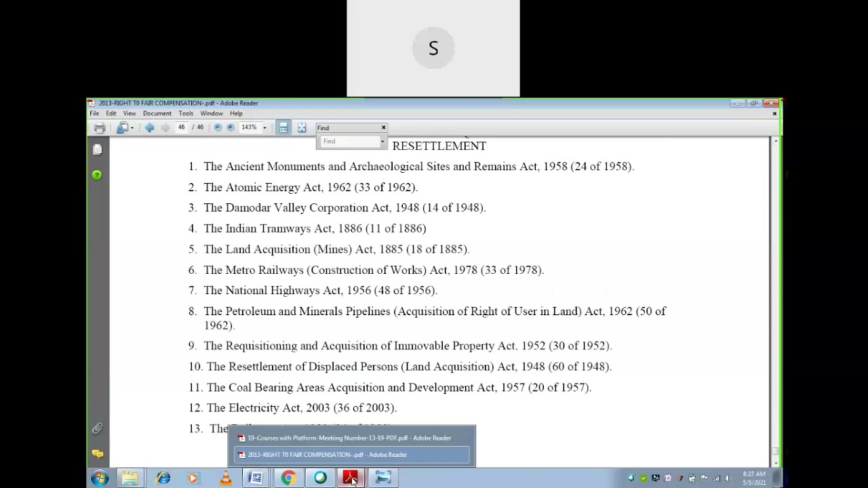
Task: Click 'The Metro Railways (Construction of Works) Act' line
Action: (374, 270)
